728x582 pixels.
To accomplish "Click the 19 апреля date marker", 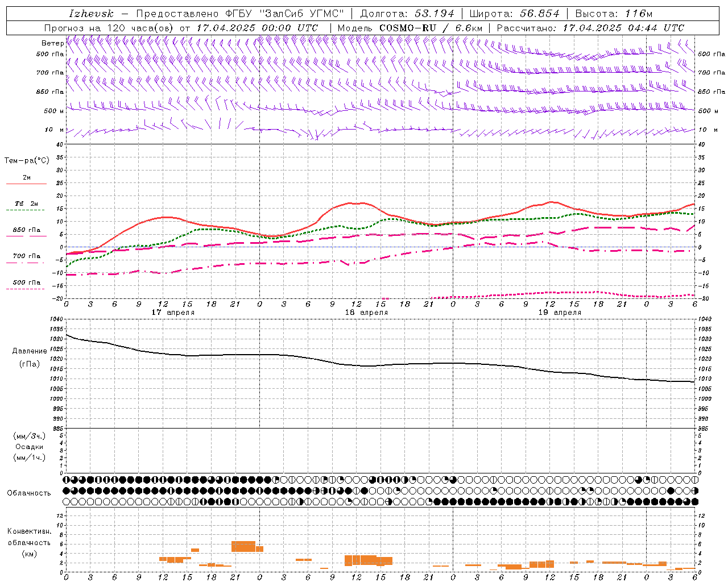I will [560, 313].
